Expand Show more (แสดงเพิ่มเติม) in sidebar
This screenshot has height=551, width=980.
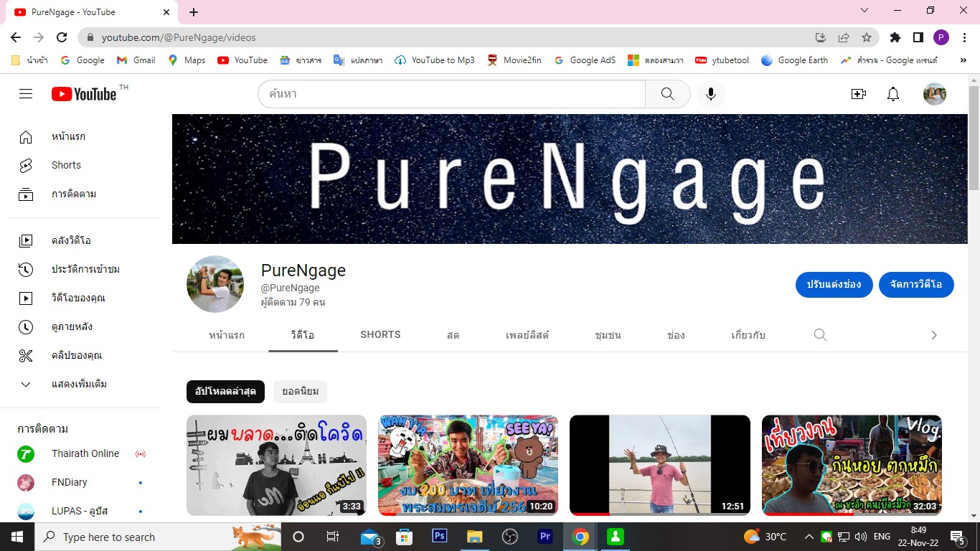pos(85,384)
